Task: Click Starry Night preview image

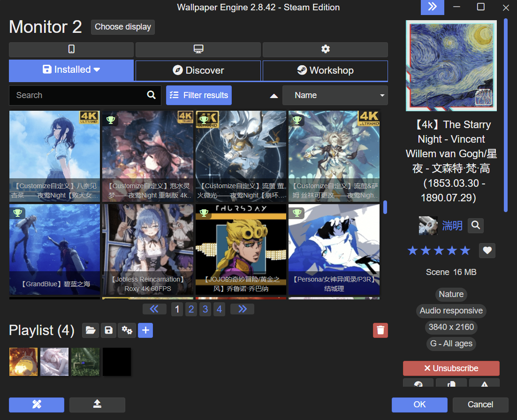Action: [x=451, y=66]
